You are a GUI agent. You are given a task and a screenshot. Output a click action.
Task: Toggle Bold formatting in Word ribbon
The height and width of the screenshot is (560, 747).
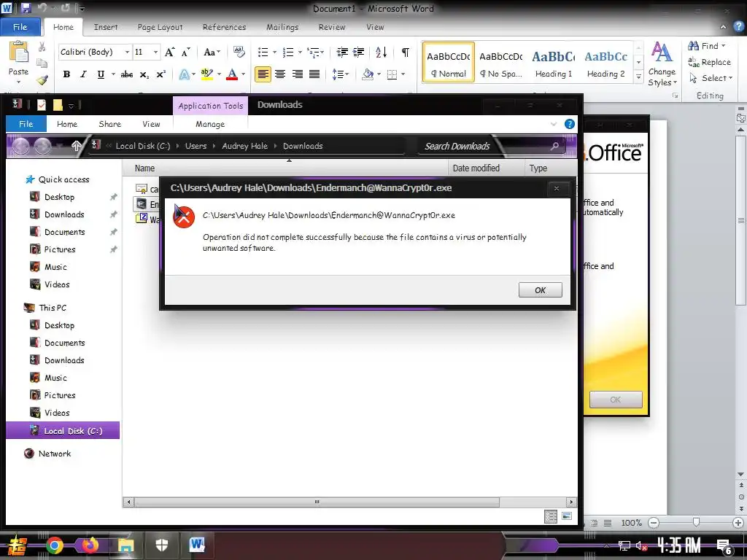66,74
